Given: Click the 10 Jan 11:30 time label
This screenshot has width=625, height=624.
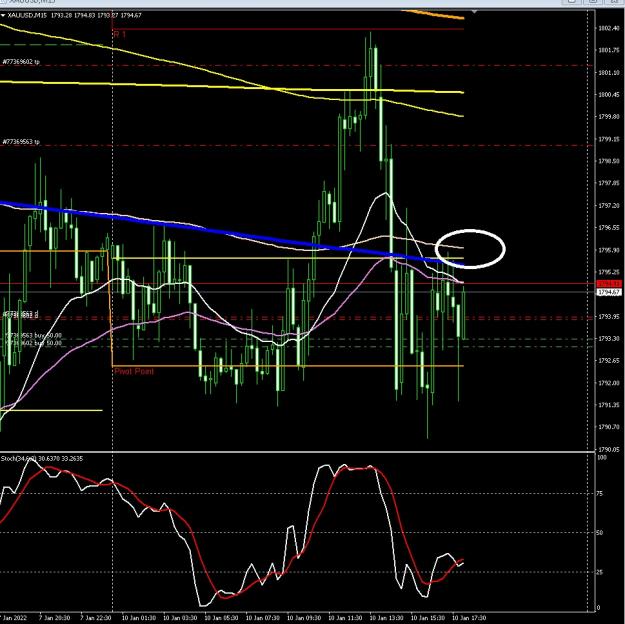Looking at the screenshot, I should tap(345, 618).
